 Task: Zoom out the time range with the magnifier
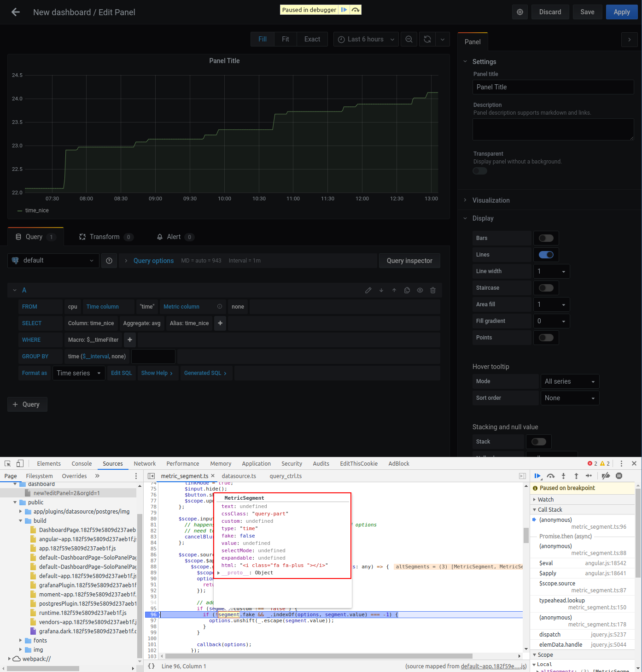click(x=409, y=39)
